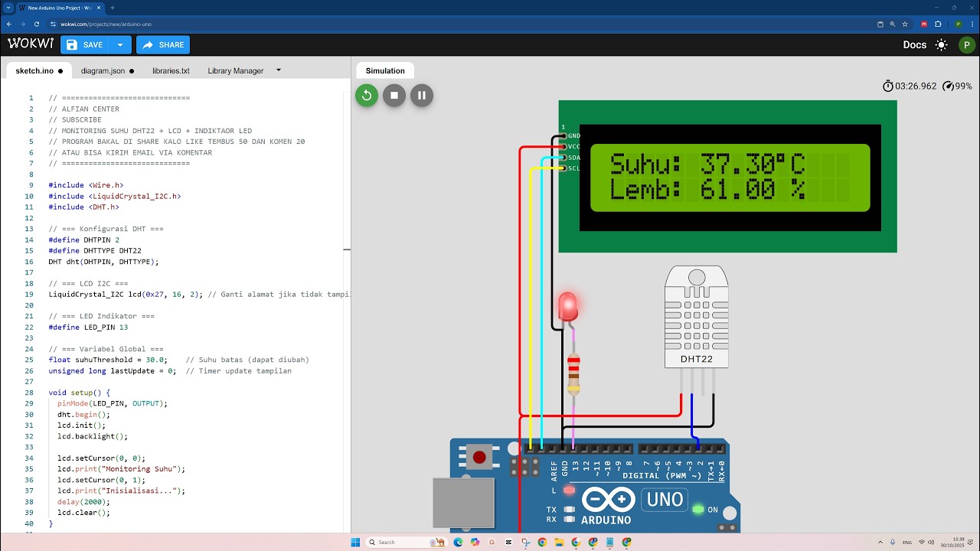Click line number 19 in the gutter
The width and height of the screenshot is (980, 551).
coord(30,294)
